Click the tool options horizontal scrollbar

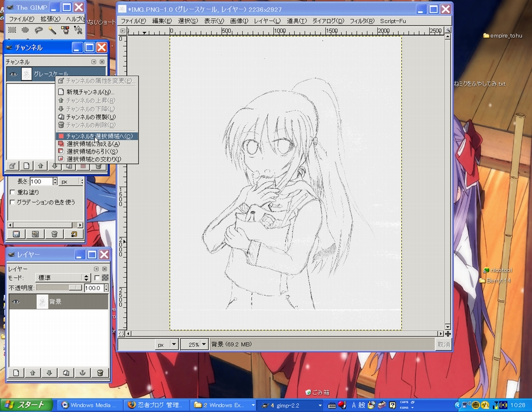click(45, 225)
